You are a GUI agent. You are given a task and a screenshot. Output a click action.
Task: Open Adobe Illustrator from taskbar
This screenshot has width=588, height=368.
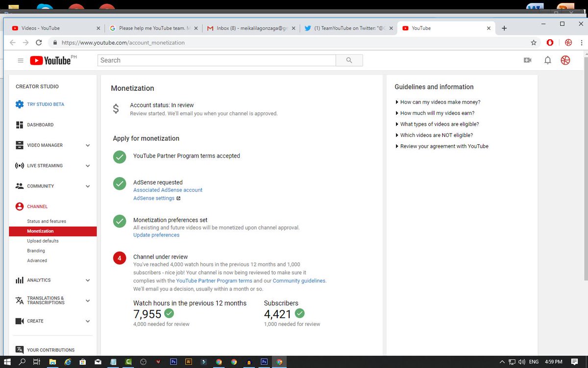click(189, 362)
